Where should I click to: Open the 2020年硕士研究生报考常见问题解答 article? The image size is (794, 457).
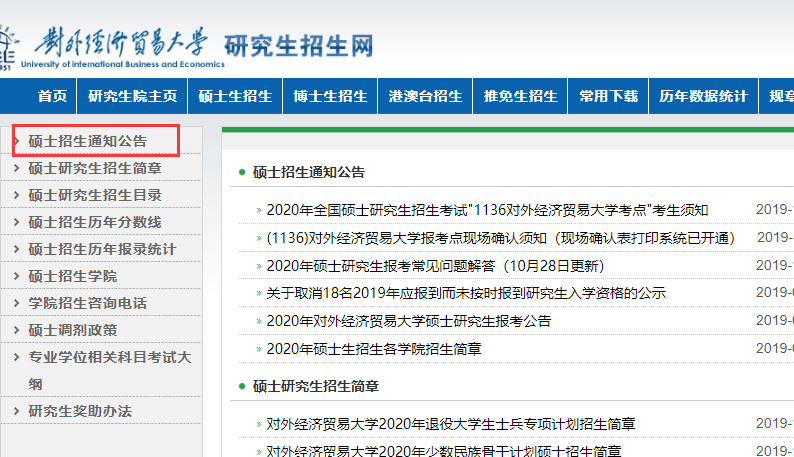click(435, 266)
